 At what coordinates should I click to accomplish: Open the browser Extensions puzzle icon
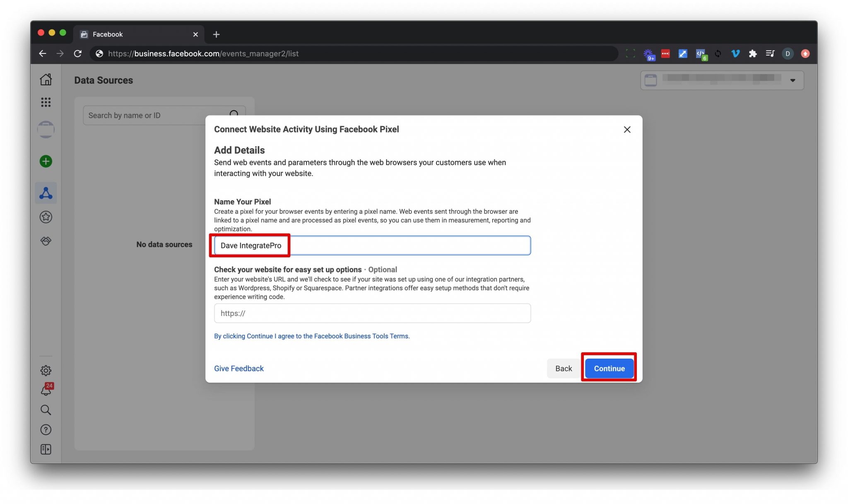pyautogui.click(x=753, y=53)
